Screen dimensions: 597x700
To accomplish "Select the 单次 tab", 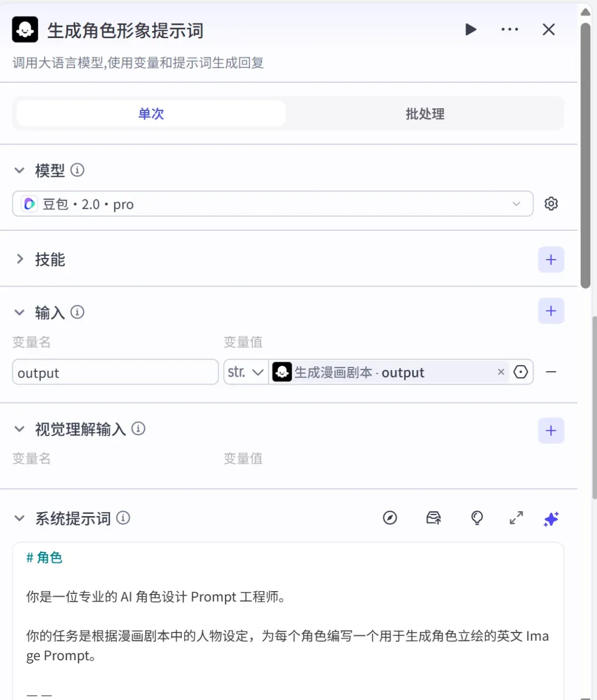I will (151, 114).
